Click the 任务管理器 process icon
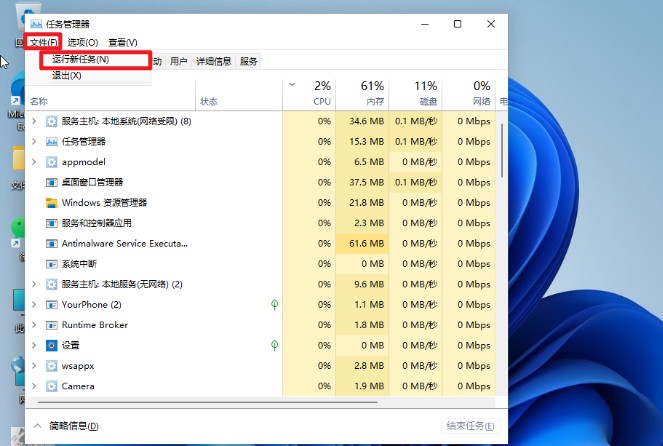Image resolution: width=663 pixels, height=446 pixels. [x=52, y=142]
